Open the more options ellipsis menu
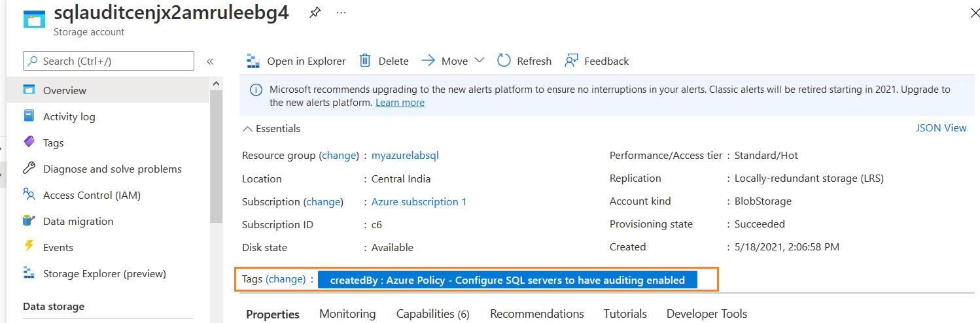 341,14
